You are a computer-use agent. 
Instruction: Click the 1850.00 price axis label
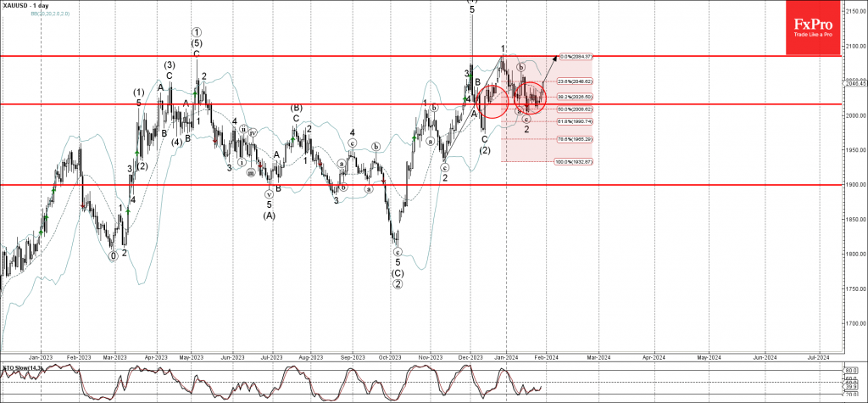[856, 220]
